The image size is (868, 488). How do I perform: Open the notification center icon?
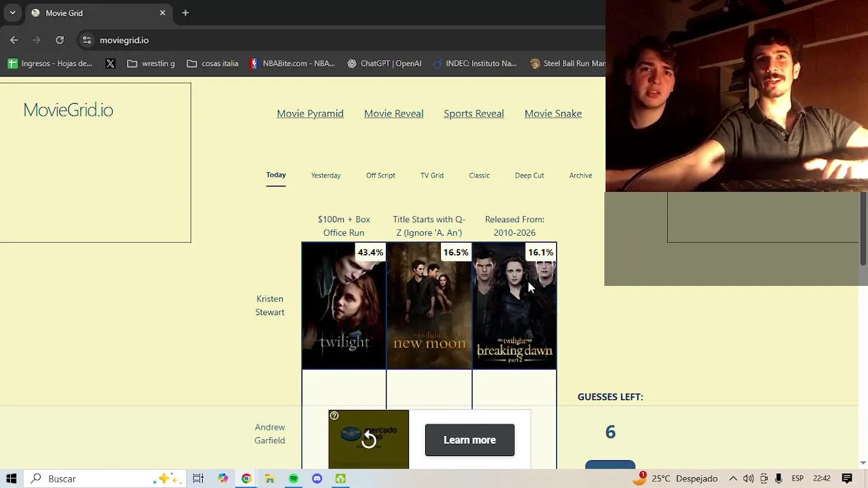pyautogui.click(x=847, y=479)
